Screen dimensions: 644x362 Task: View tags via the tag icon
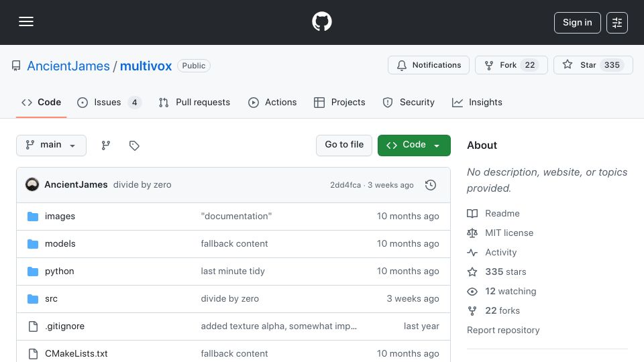coord(134,145)
